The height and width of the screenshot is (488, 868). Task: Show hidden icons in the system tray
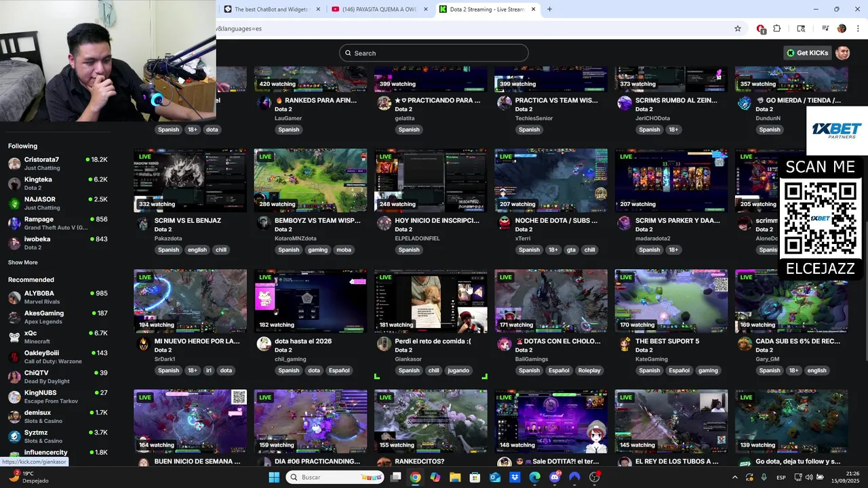click(734, 477)
